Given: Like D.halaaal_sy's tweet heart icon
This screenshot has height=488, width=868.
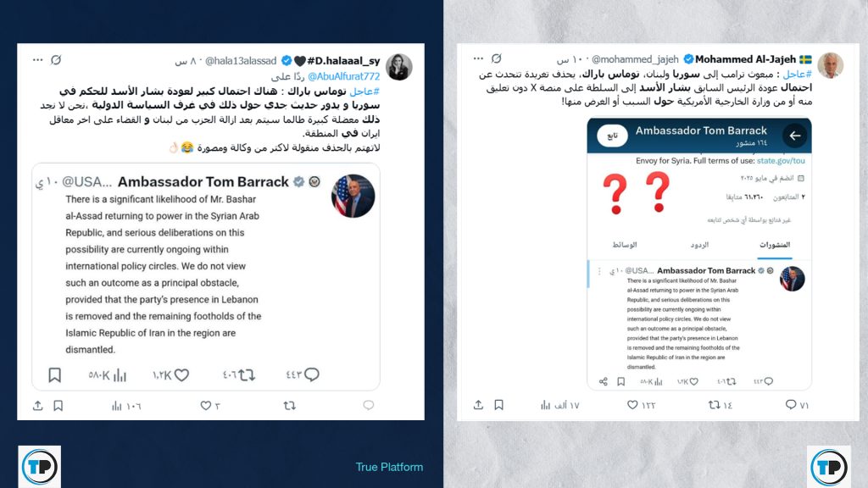Looking at the screenshot, I should [205, 406].
